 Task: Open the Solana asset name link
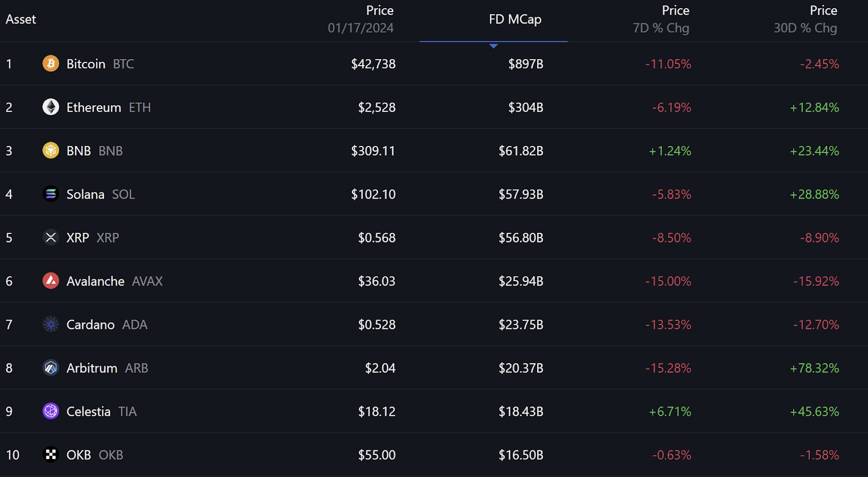85,194
